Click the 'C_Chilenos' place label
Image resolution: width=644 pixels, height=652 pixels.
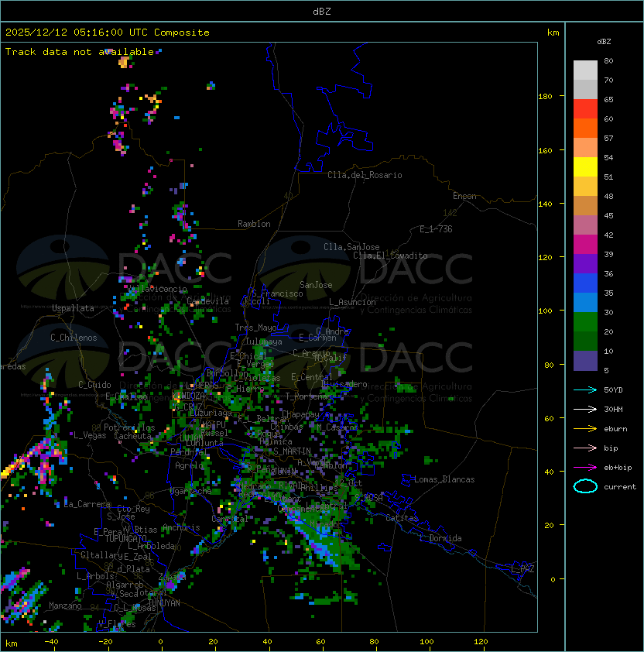pos(74,338)
